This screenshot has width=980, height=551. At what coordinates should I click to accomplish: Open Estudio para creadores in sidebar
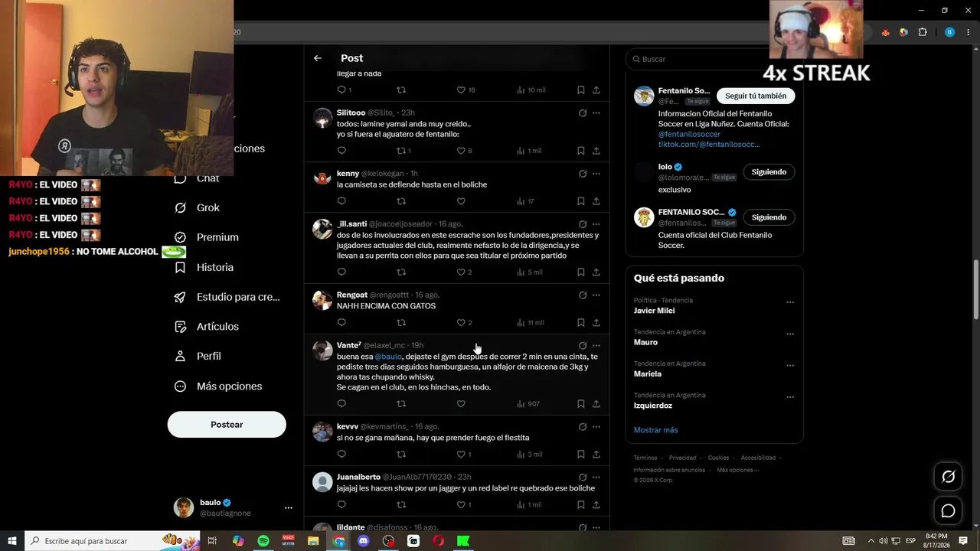point(227,297)
